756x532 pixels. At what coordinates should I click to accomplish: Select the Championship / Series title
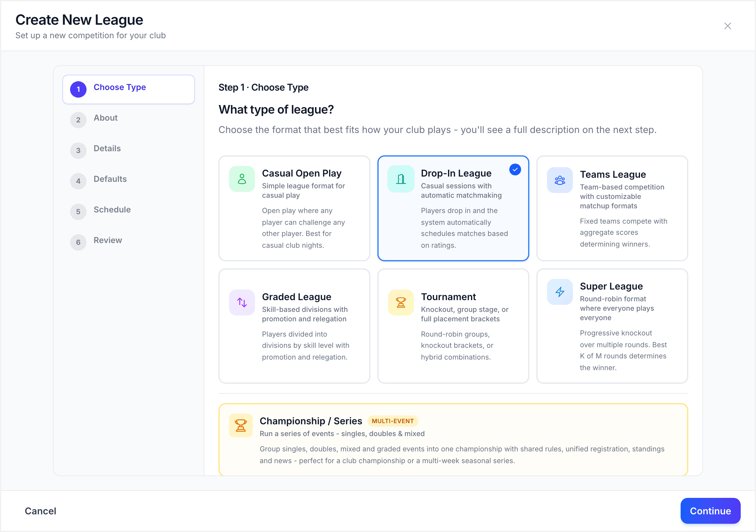click(x=311, y=421)
